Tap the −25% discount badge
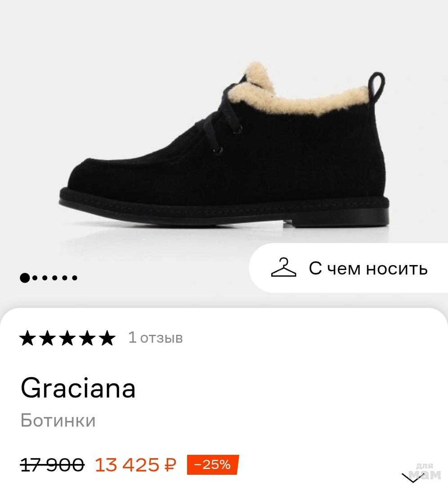The width and height of the screenshot is (448, 486). point(212,464)
